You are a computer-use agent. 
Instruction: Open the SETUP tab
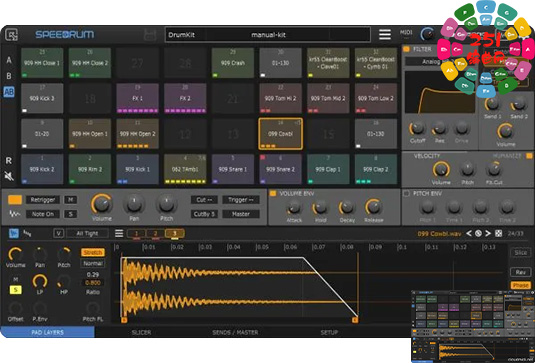329,332
